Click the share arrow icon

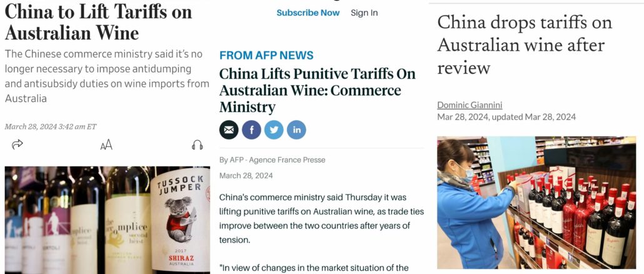click(x=18, y=145)
